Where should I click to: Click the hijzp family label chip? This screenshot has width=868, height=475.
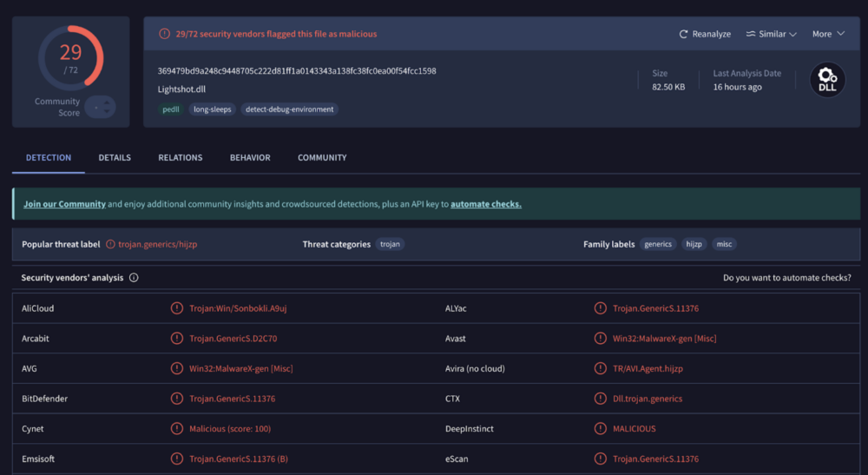[x=694, y=245]
